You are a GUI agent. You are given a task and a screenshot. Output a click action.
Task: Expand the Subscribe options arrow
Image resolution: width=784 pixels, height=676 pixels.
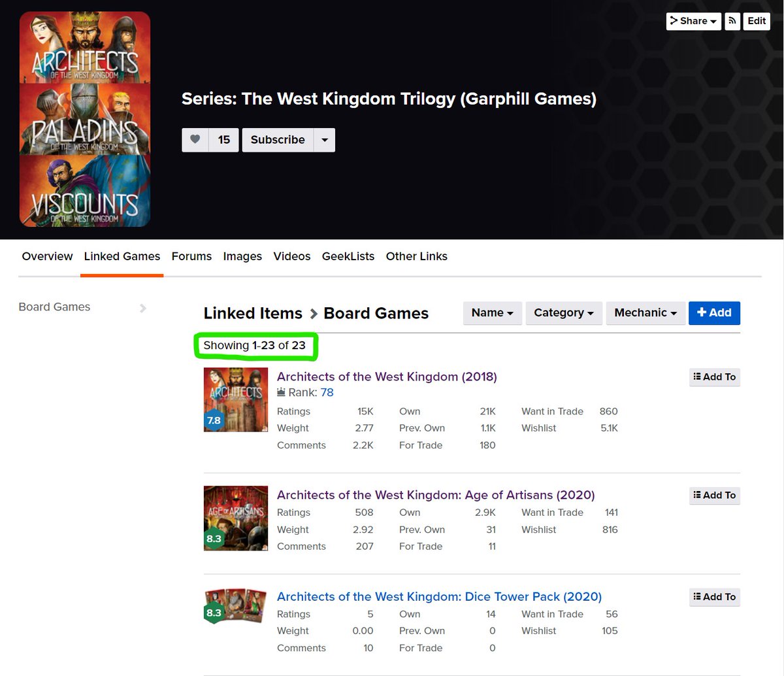(x=325, y=140)
